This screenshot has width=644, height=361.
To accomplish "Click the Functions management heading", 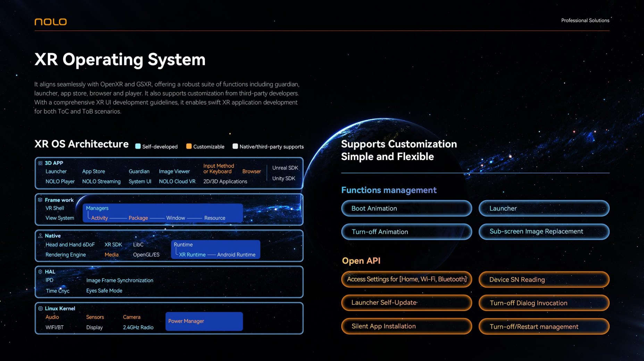I will (x=389, y=190).
